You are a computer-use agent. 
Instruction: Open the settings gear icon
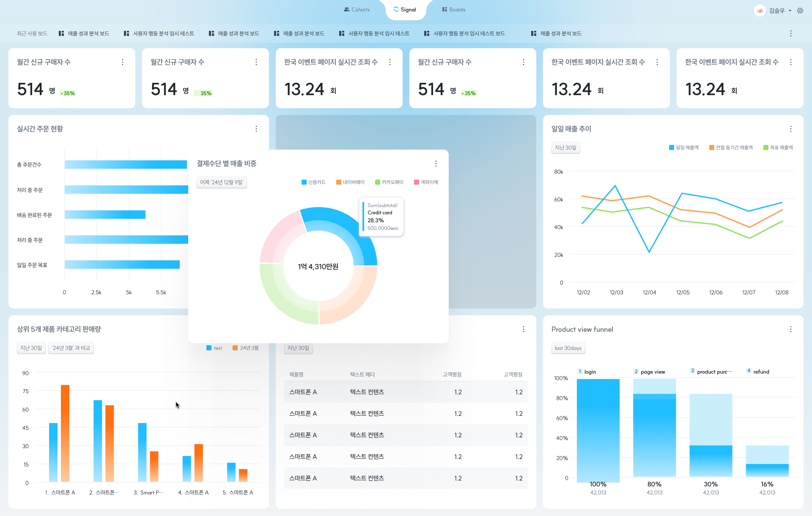tap(800, 11)
